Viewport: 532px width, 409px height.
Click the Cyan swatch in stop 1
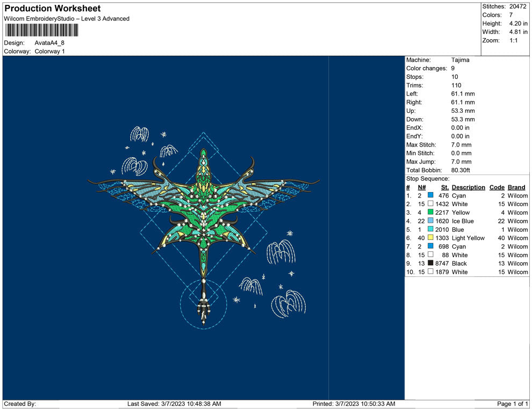(x=430, y=195)
